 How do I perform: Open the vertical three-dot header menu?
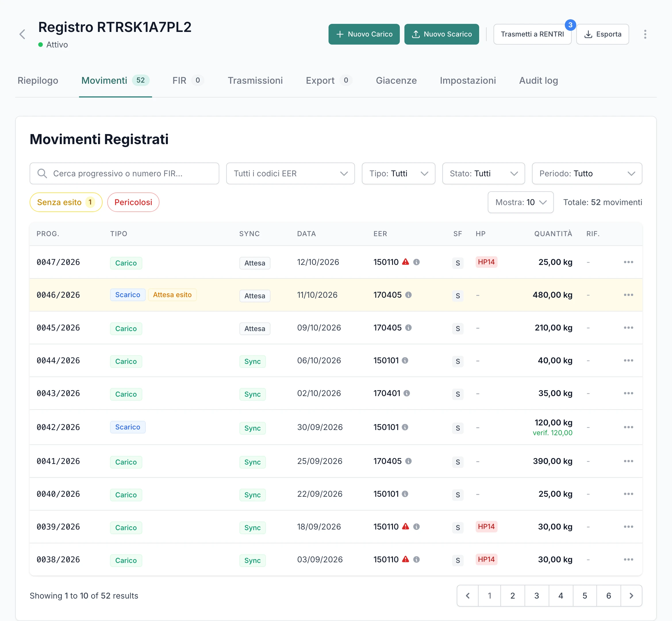(x=645, y=34)
